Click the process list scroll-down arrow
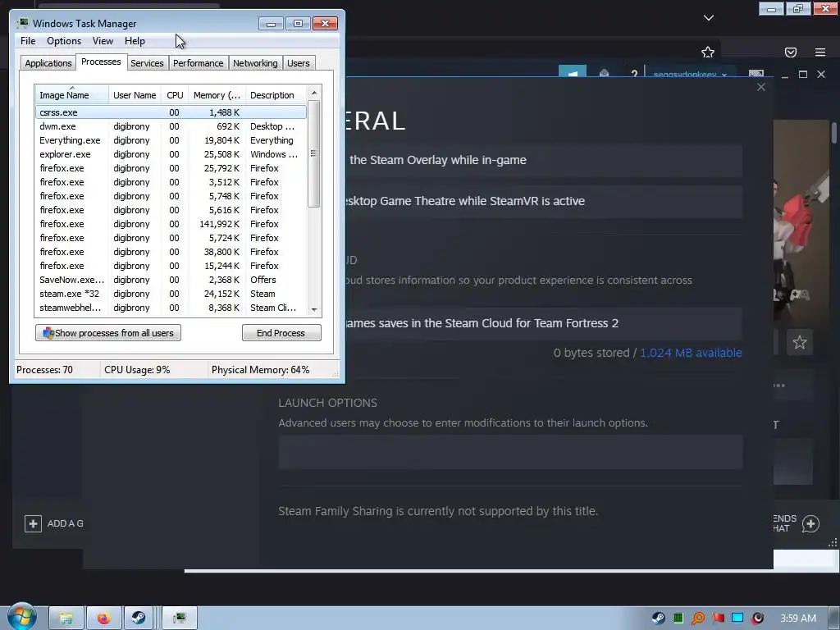Viewport: 840px width, 630px height. pyautogui.click(x=314, y=309)
